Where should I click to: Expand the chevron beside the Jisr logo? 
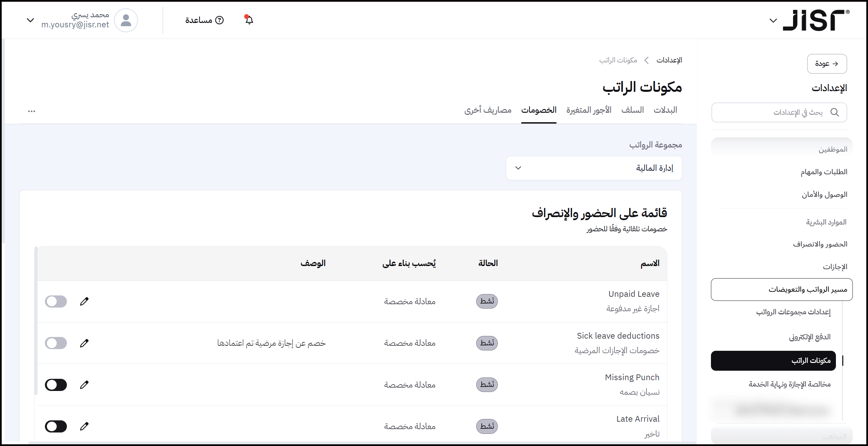773,21
